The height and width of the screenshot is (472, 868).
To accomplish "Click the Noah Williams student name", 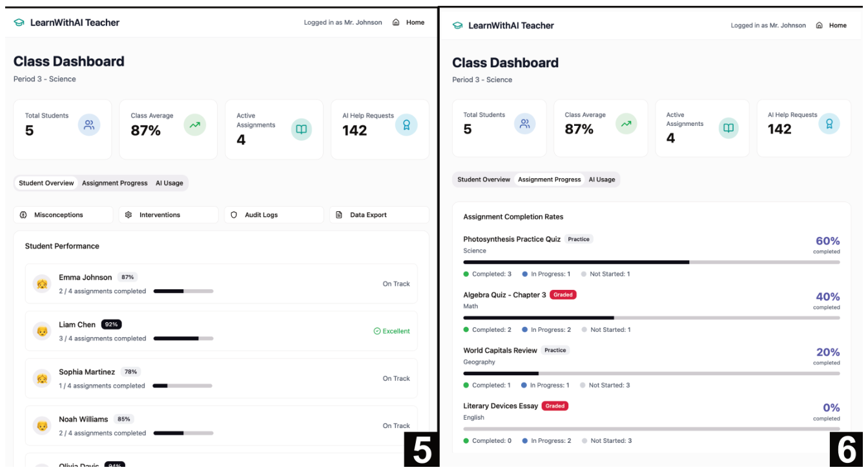I will click(83, 419).
